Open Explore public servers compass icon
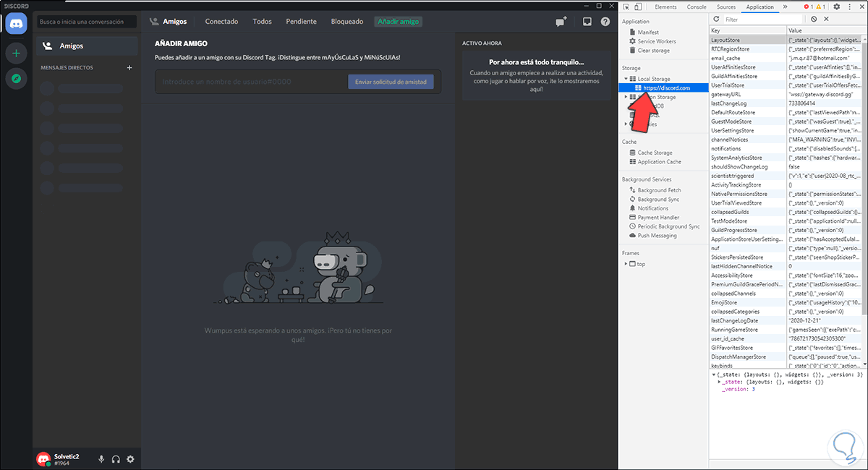This screenshot has width=868, height=470. tap(16, 78)
